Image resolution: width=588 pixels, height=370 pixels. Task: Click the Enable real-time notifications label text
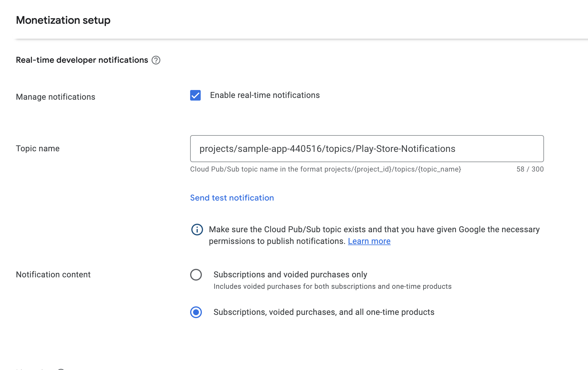click(265, 95)
